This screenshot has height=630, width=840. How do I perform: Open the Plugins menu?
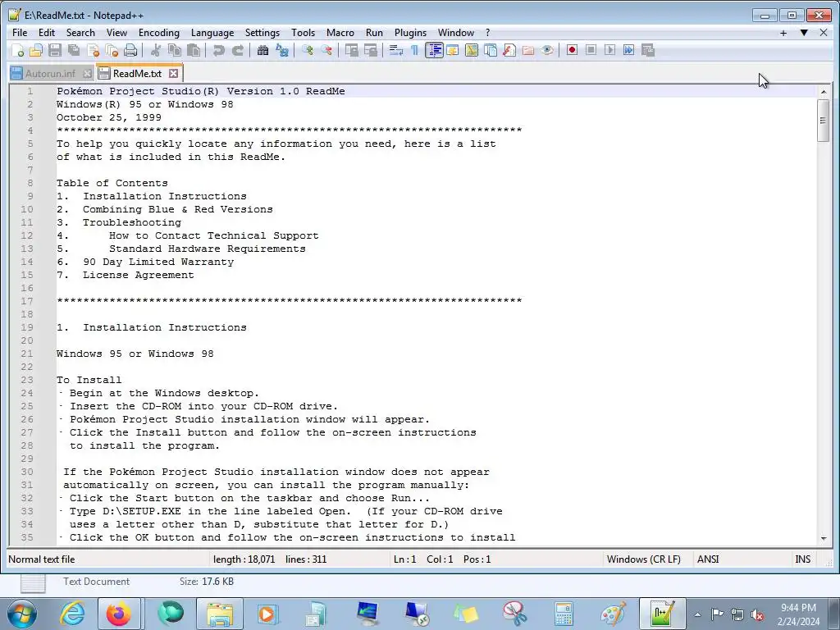click(411, 33)
